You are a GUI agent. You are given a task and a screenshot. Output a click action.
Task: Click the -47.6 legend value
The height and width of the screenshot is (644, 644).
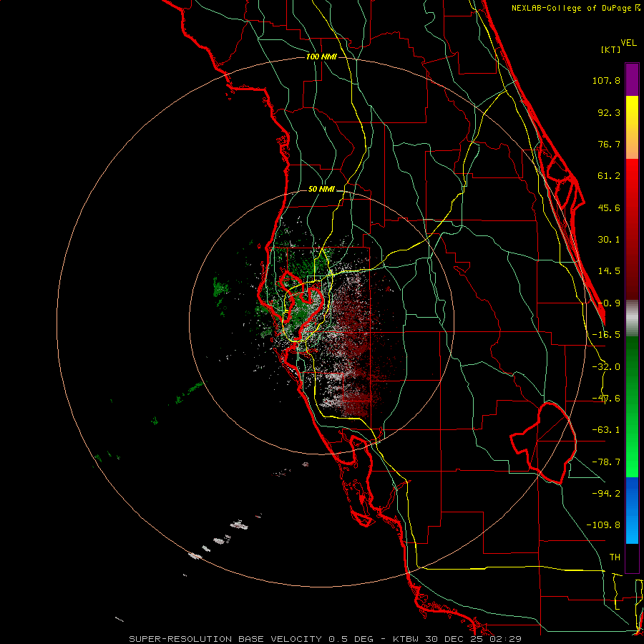(606, 399)
